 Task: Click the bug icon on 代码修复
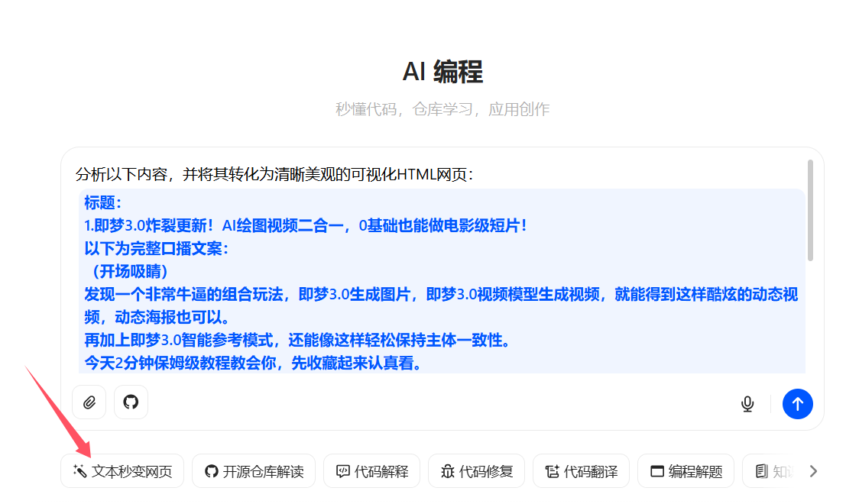click(448, 472)
